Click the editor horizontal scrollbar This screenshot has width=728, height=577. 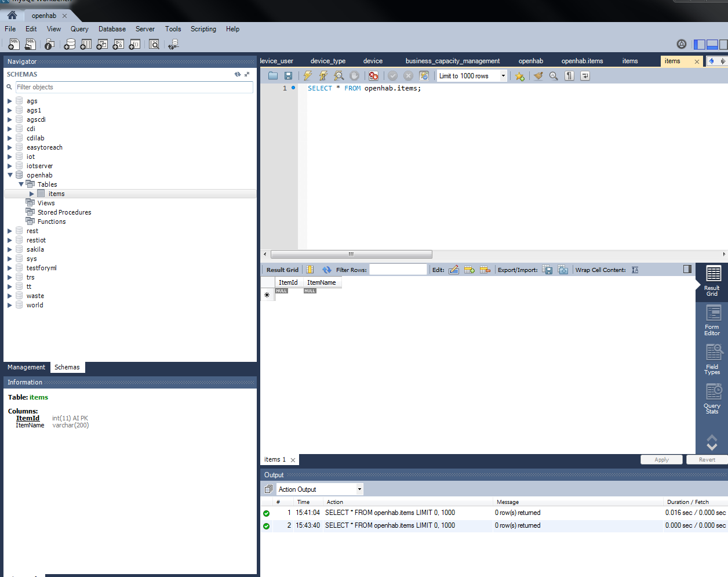[x=351, y=254]
